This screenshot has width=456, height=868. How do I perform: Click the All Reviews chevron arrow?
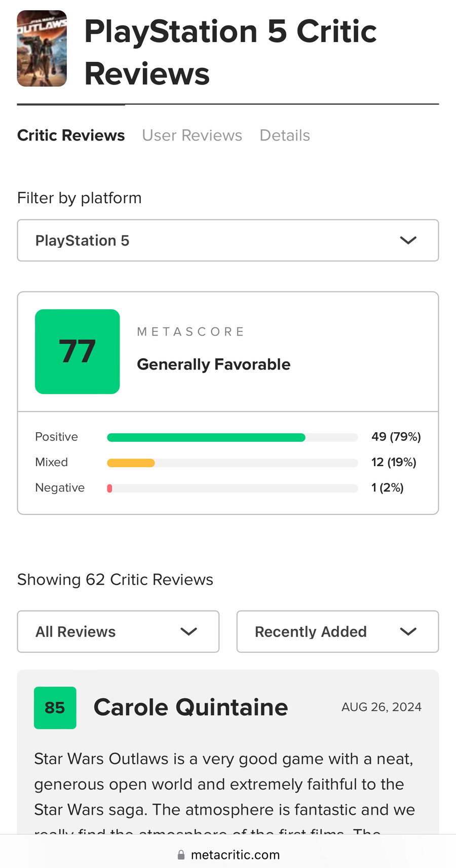click(x=188, y=631)
